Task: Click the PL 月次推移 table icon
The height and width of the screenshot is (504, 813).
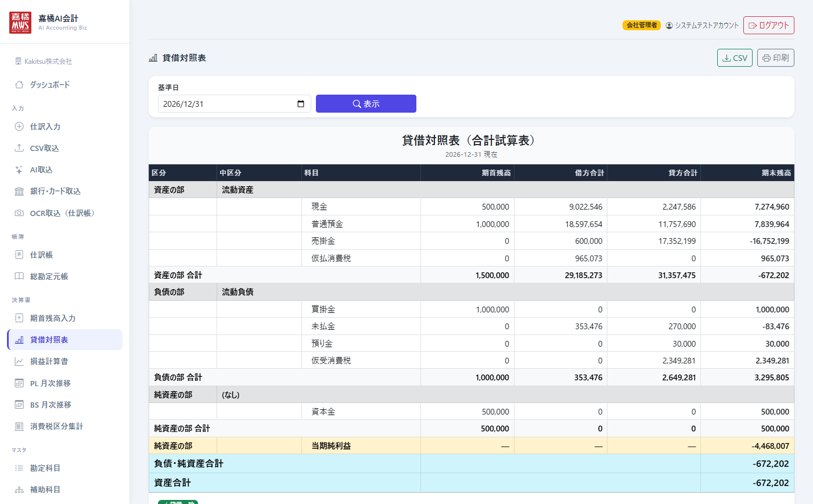Action: point(19,383)
